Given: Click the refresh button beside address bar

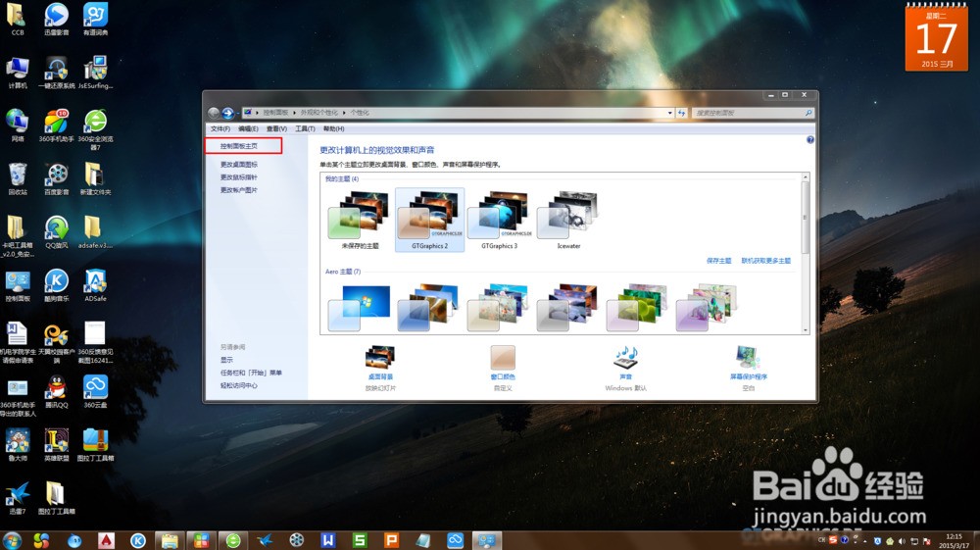Looking at the screenshot, I should coord(682,113).
